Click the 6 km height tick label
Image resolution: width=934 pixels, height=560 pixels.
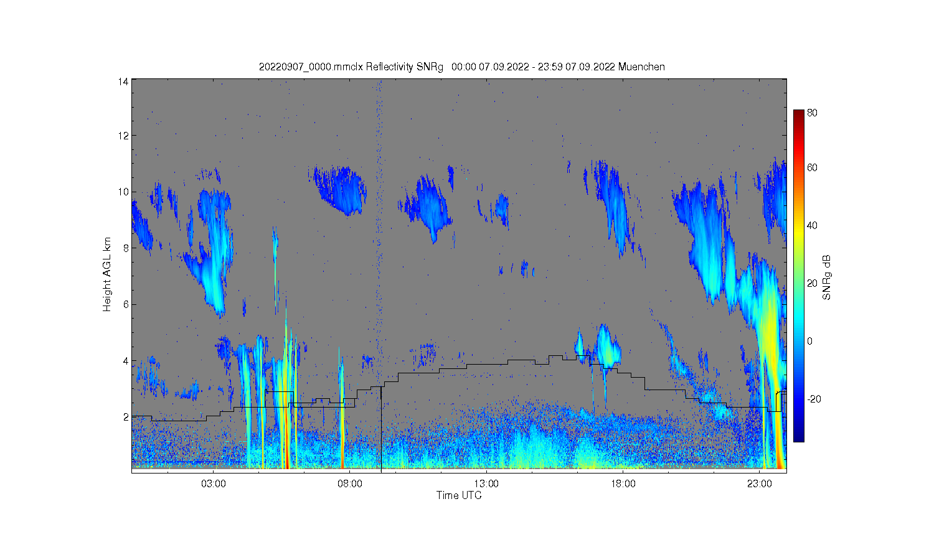pyautogui.click(x=126, y=304)
